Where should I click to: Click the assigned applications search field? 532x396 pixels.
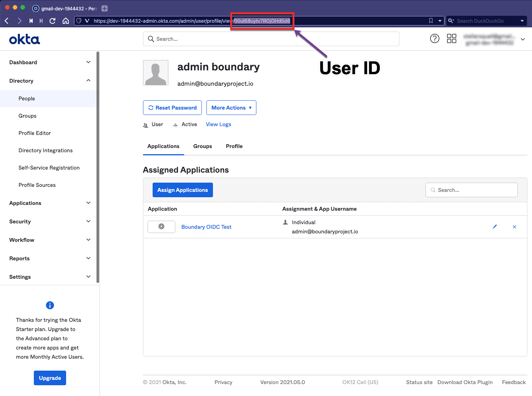click(x=472, y=190)
